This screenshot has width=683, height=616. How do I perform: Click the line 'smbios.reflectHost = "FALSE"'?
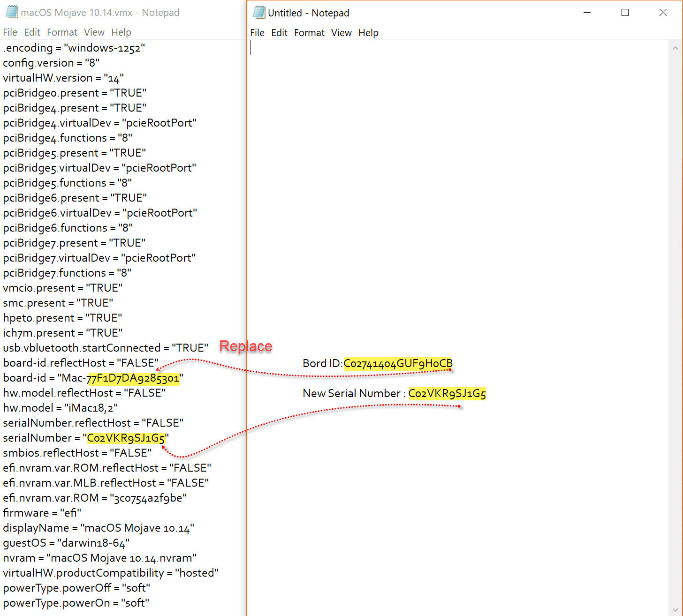[77, 453]
